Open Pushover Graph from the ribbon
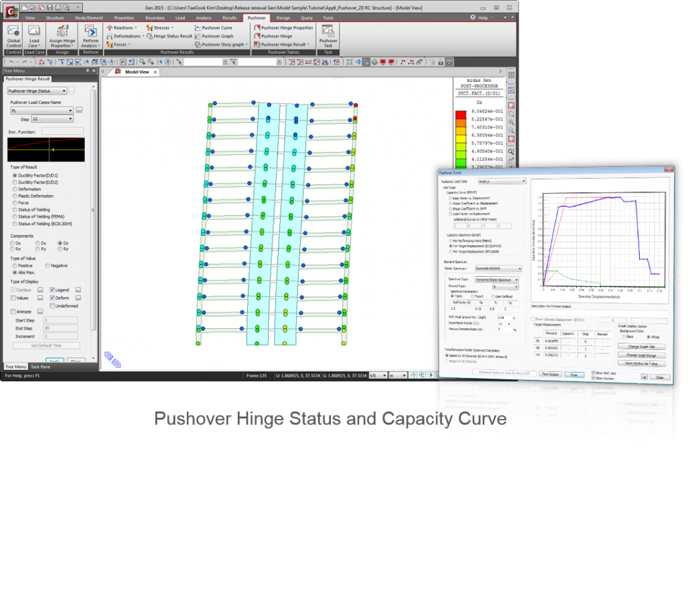This screenshot has width=690, height=616. click(214, 36)
